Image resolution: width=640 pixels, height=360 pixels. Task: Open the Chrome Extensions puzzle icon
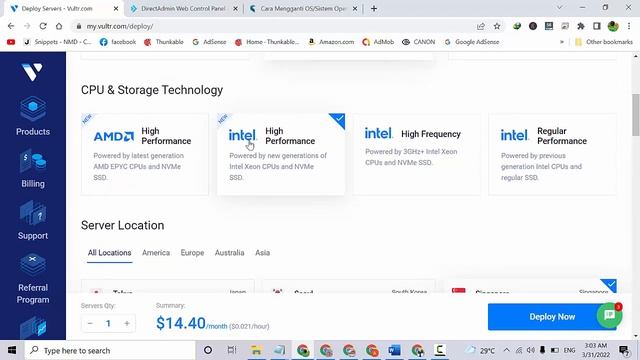(580, 26)
